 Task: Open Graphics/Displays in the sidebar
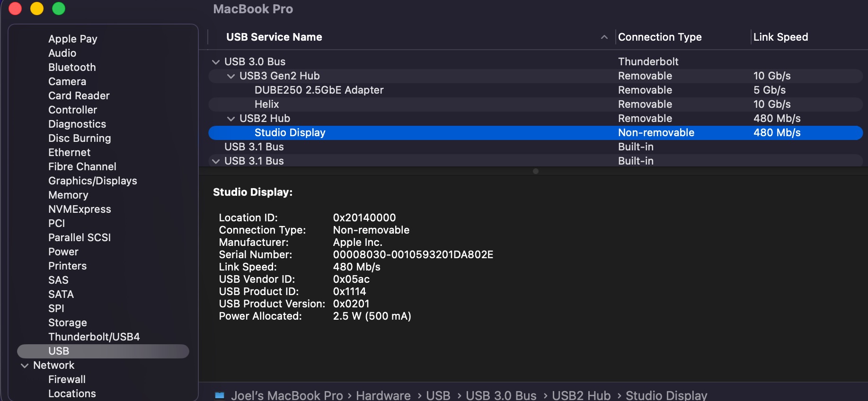(92, 181)
